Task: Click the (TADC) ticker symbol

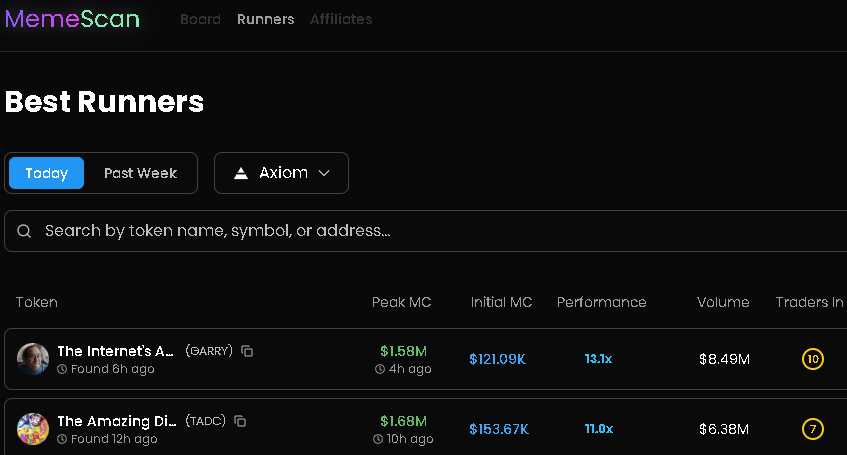Action: click(205, 421)
